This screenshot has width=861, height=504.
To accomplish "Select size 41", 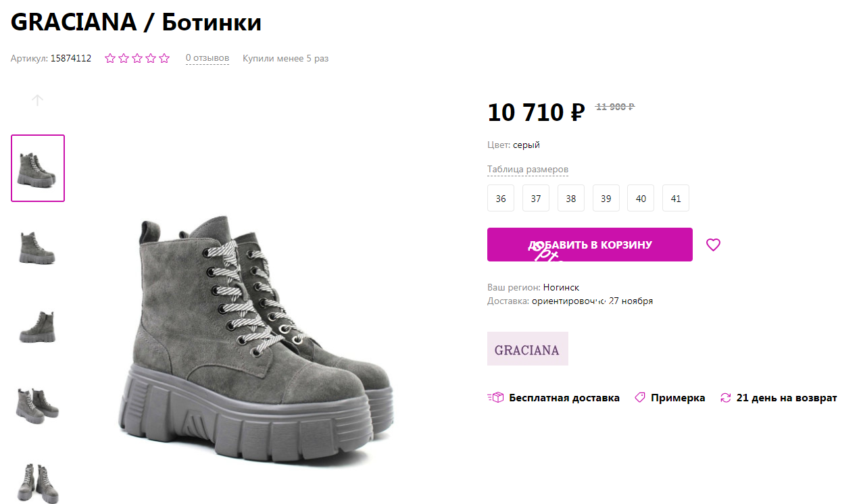I will (x=675, y=198).
